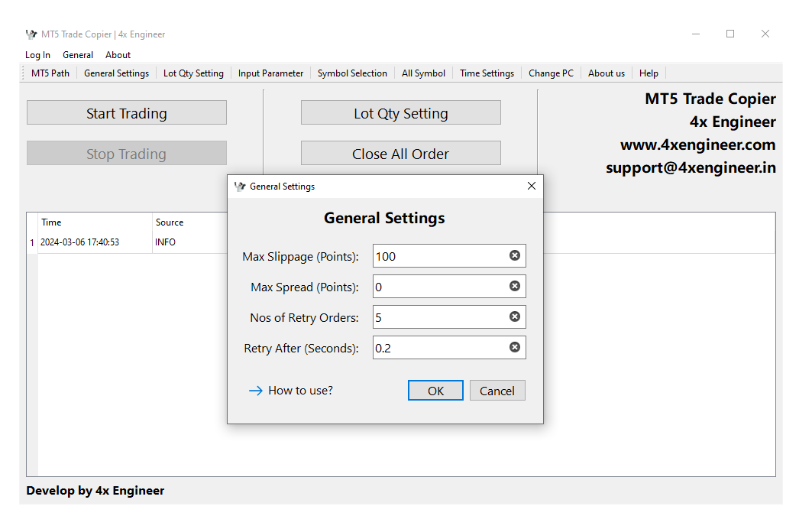Open the Log In menu
Screen dimensions: 812x529
tap(37, 55)
